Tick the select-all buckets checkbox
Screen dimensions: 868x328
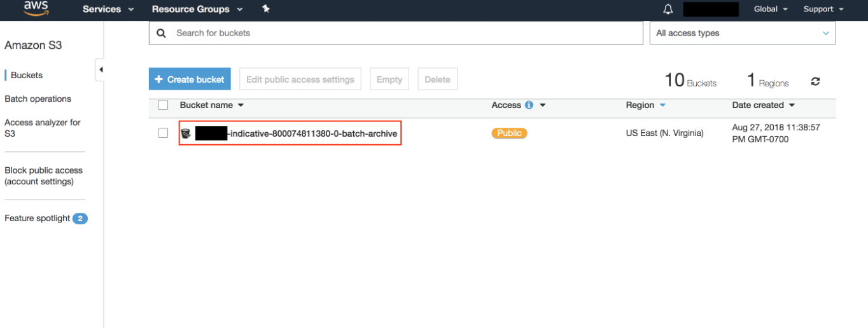tap(163, 105)
